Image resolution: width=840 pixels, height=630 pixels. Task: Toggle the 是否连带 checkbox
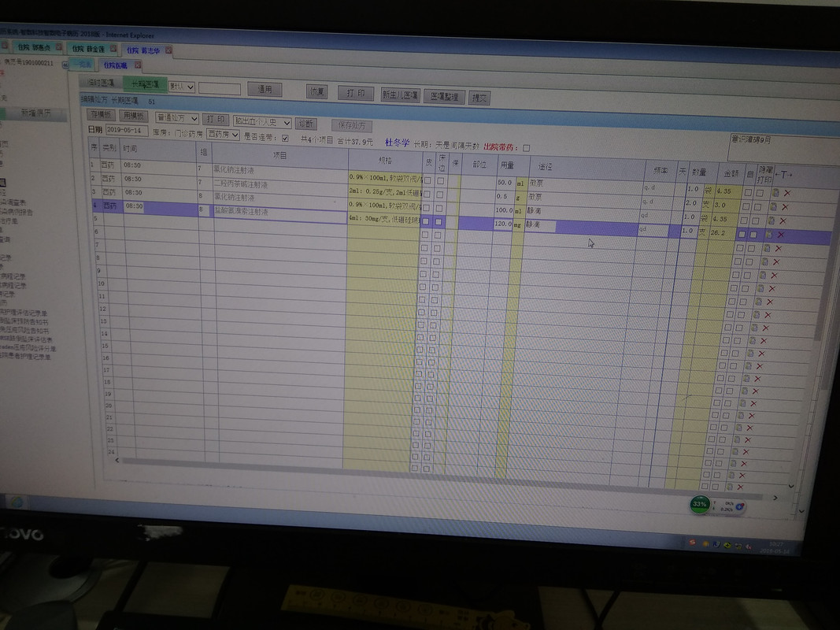click(285, 139)
